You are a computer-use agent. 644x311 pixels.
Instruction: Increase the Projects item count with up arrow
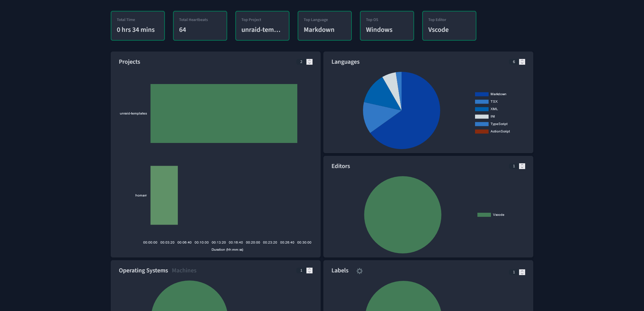coord(309,60)
